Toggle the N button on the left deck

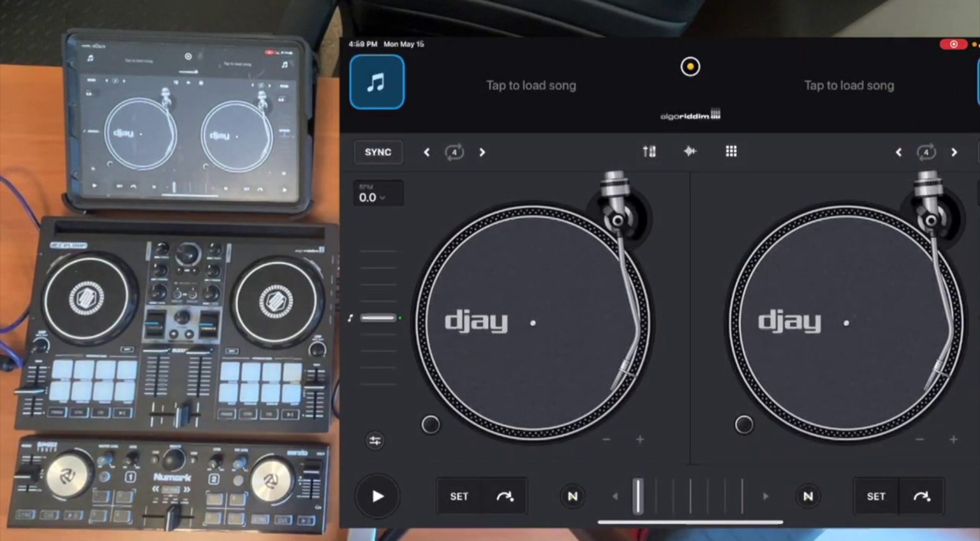(572, 496)
